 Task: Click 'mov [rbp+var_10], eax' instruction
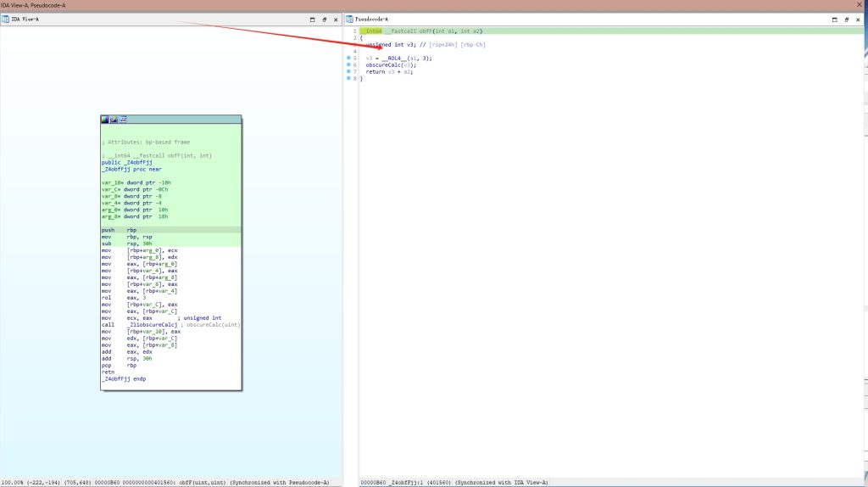tap(142, 332)
